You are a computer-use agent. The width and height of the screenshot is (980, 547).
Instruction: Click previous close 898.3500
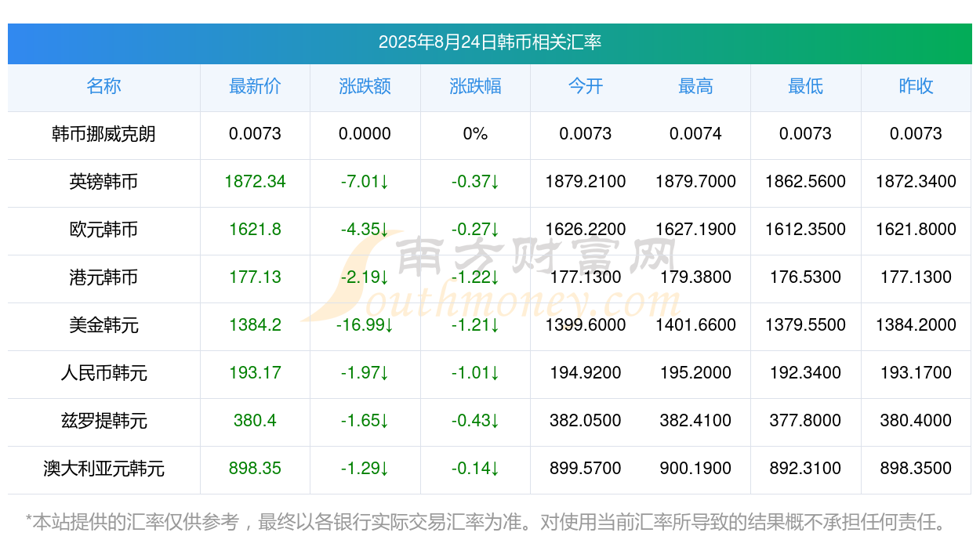916,469
